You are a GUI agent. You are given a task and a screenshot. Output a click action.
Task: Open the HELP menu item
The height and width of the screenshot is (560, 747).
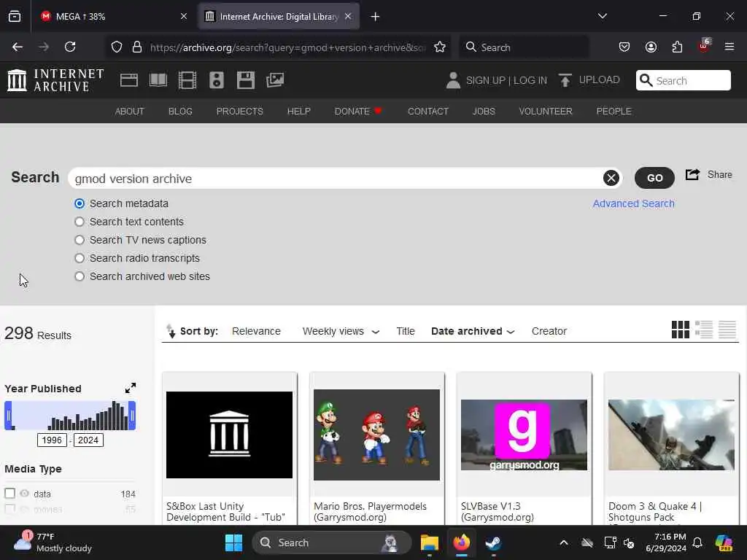tap(298, 111)
